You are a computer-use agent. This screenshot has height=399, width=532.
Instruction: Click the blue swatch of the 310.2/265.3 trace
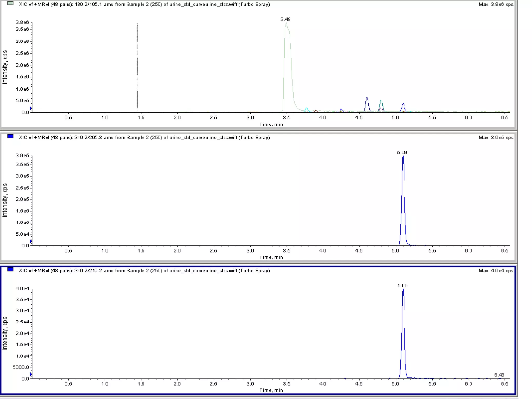tap(10, 136)
